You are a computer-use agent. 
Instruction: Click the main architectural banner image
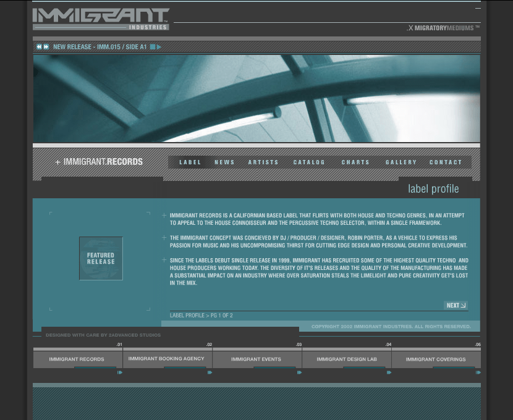click(x=256, y=98)
